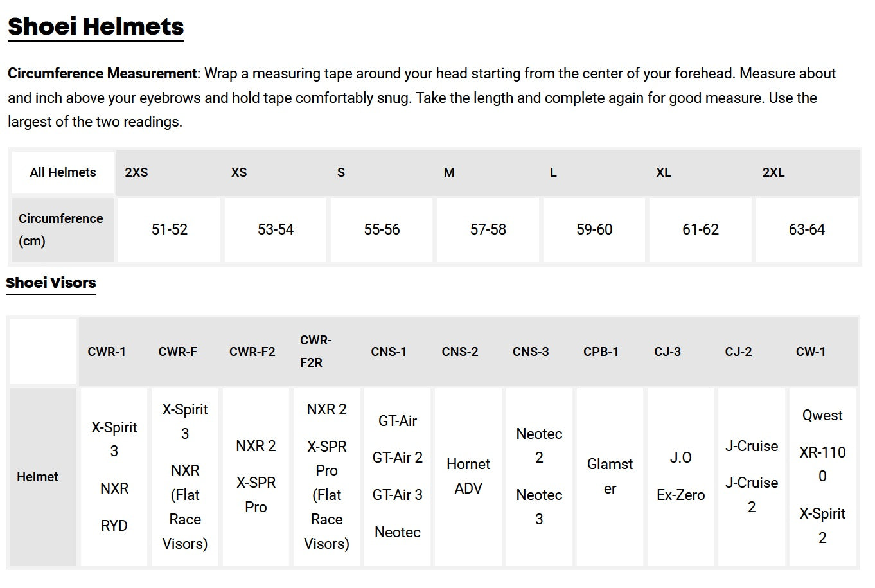Image resolution: width=875 pixels, height=588 pixels.
Task: Click the CWR-F2R visor column header
Action: pos(315,351)
